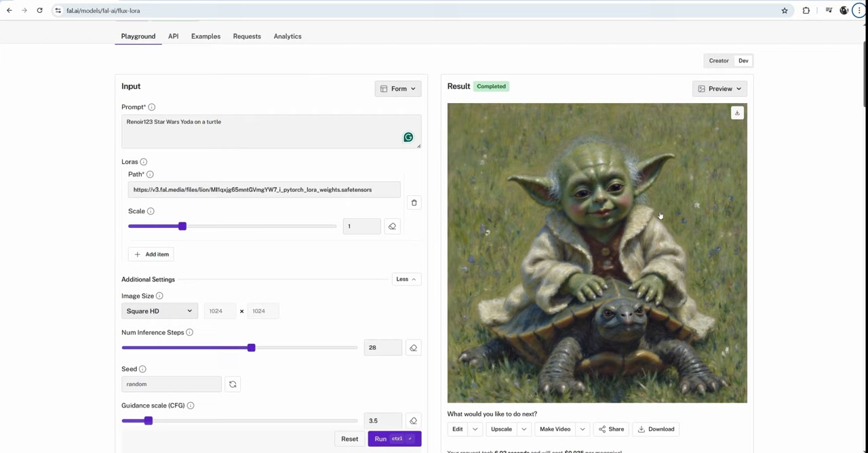Bookmark page with star icon

(785, 10)
